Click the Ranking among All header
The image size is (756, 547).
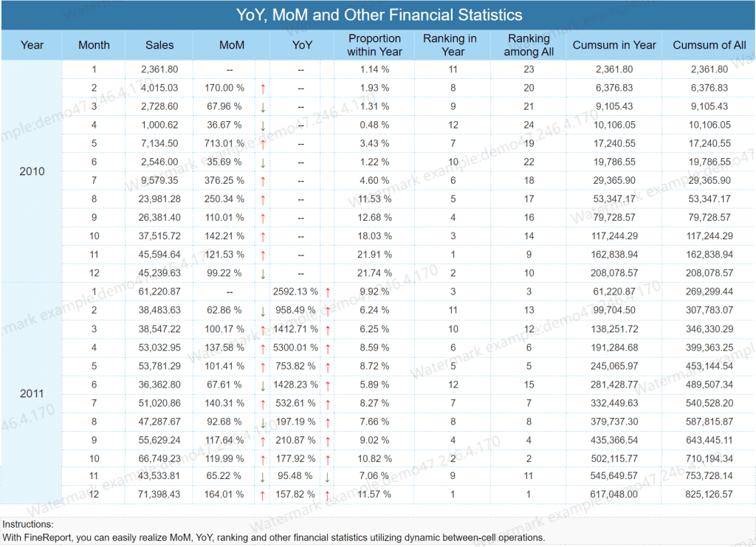[529, 45]
